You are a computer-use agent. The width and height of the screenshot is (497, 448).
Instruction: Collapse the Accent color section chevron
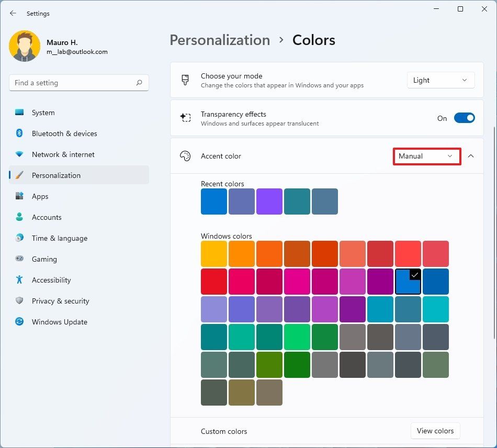[x=470, y=156]
